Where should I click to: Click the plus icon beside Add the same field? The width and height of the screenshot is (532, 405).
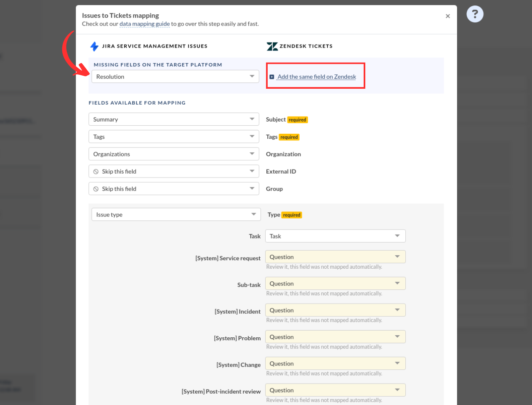(272, 77)
